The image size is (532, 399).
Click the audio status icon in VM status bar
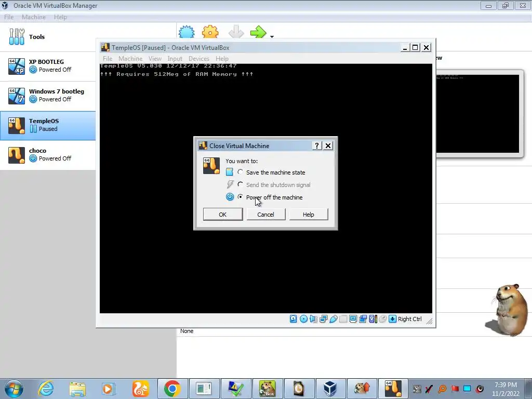tap(313, 319)
